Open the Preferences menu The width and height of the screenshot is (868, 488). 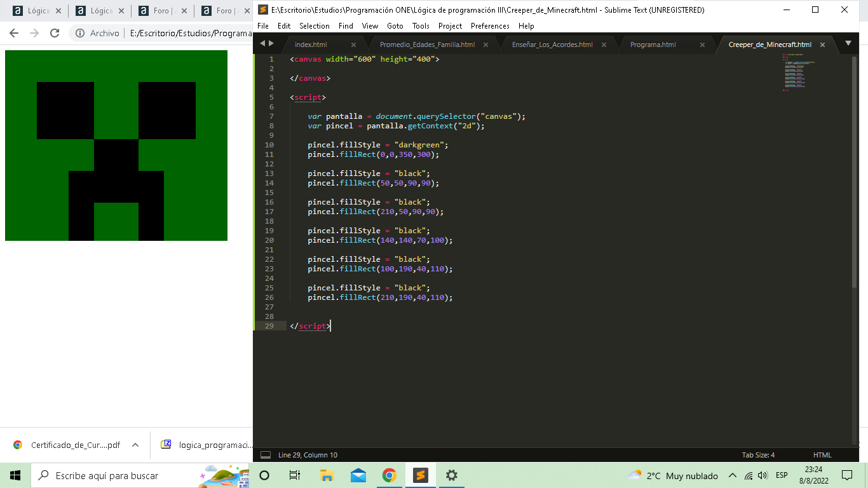click(490, 26)
